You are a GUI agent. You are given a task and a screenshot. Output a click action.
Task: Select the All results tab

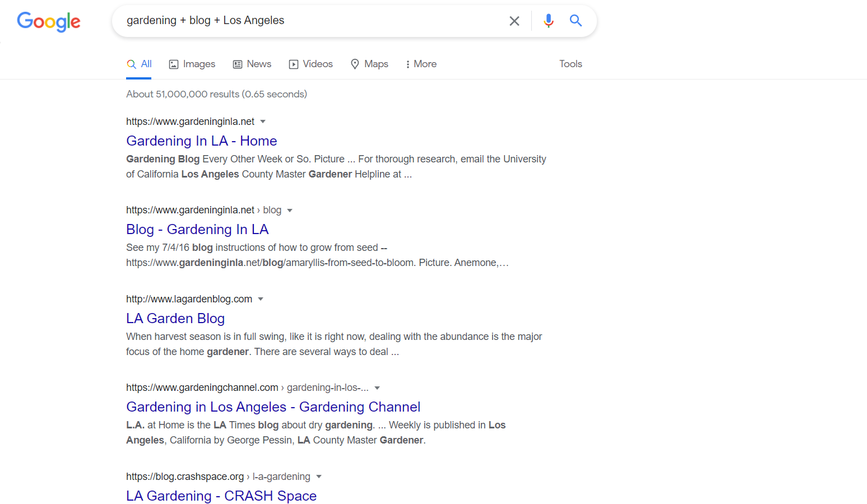click(x=140, y=64)
